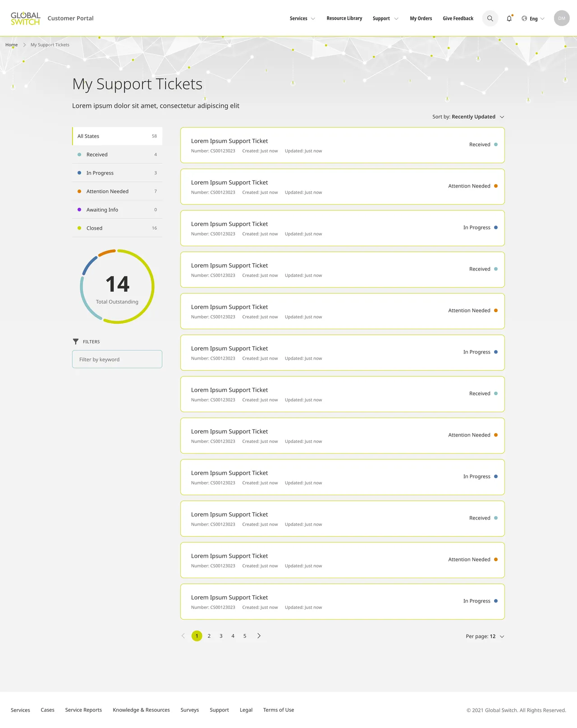Click the filter funnel icon above keyword field

75,341
